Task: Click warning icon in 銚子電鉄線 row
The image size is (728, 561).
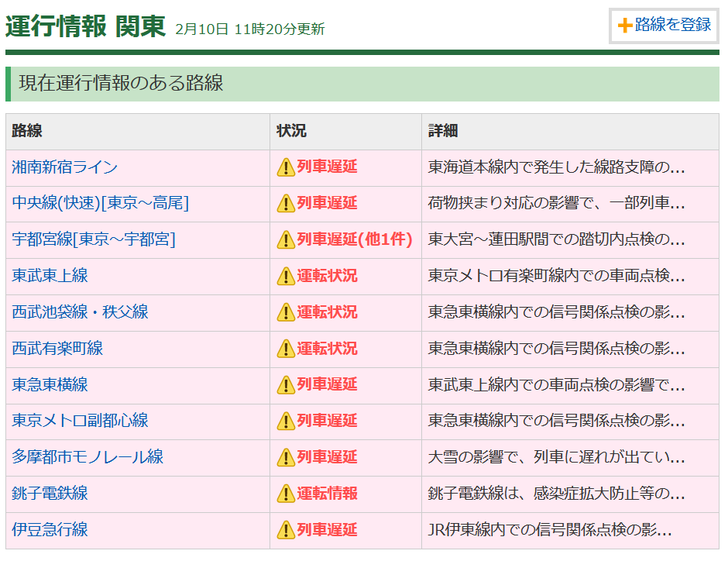Action: pyautogui.click(x=286, y=494)
